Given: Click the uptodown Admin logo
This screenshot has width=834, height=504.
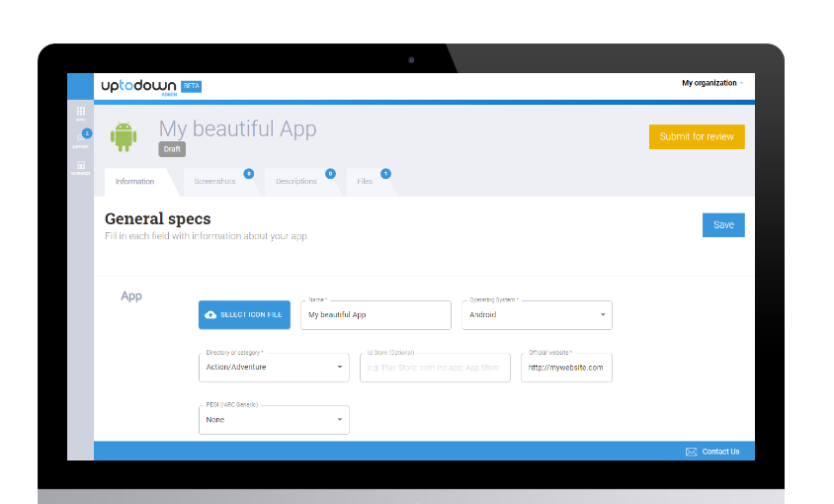Looking at the screenshot, I should click(x=138, y=87).
